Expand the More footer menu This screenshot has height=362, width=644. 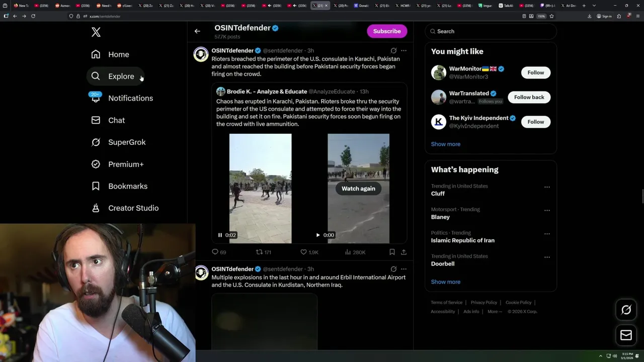click(495, 312)
